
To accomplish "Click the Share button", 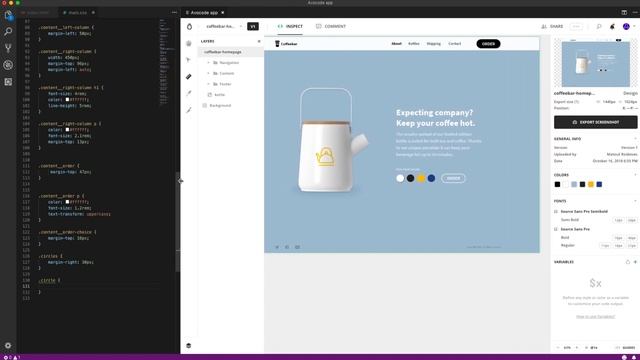I will pyautogui.click(x=552, y=27).
